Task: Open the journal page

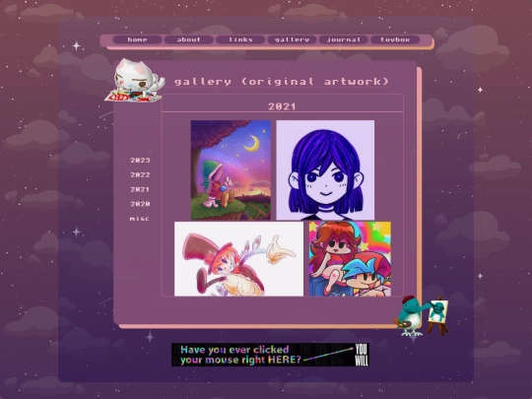Action: pyautogui.click(x=344, y=39)
